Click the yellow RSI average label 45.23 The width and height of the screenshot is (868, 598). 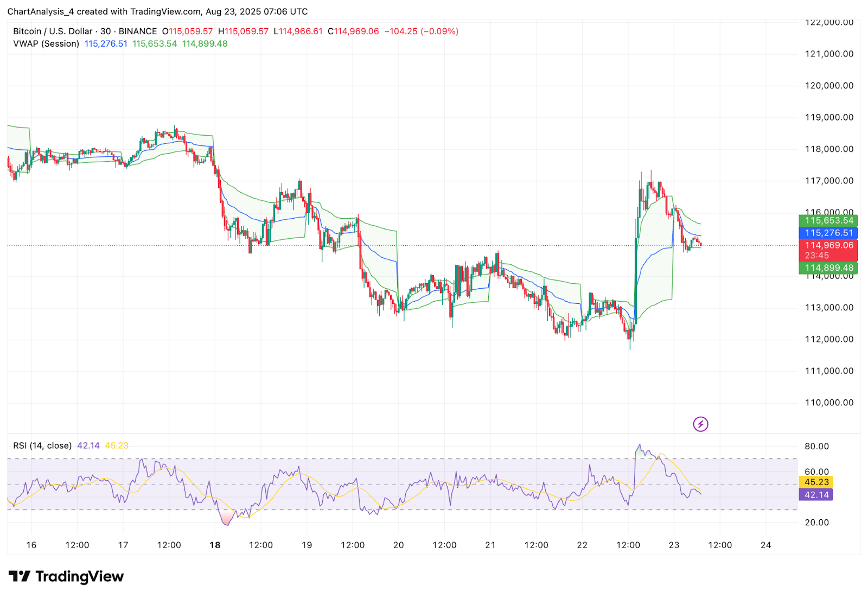point(816,482)
